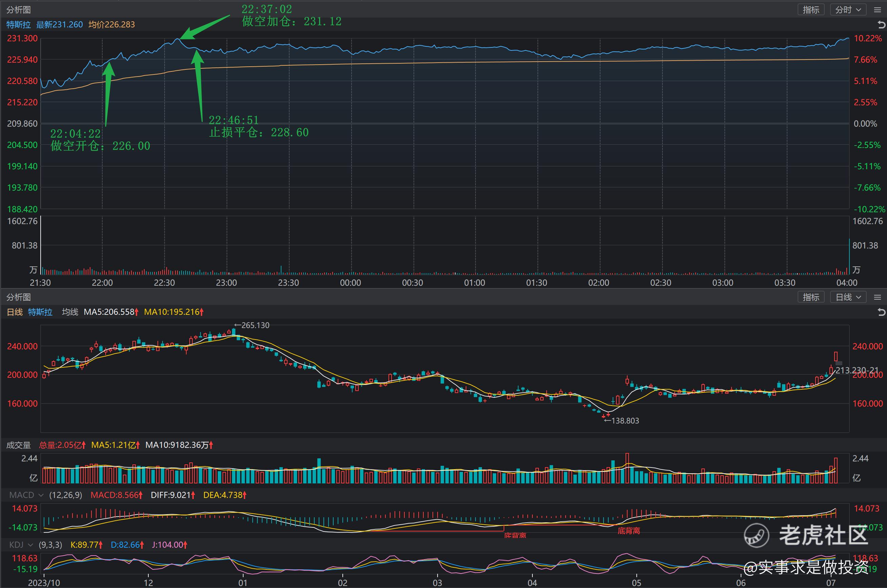Click the 日线 label at left of daily header
This screenshot has height=588, width=887.
coord(15,312)
